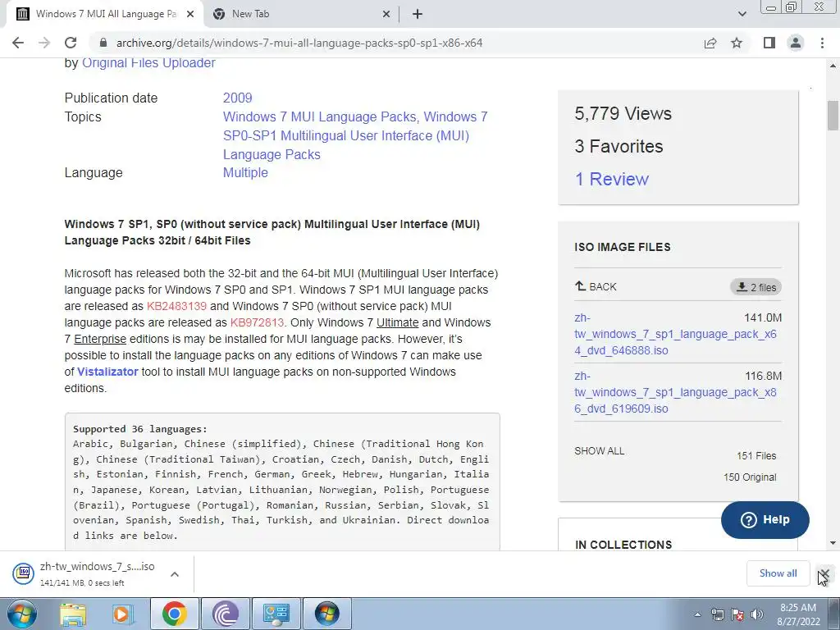The height and width of the screenshot is (630, 840).
Task: Click the Enterprise edition link
Action: (100, 339)
